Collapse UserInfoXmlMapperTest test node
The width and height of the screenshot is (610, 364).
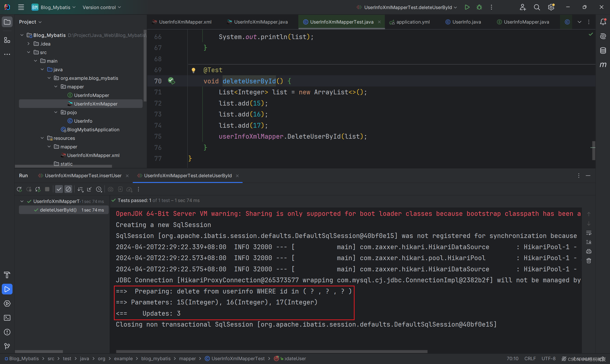coord(22,201)
